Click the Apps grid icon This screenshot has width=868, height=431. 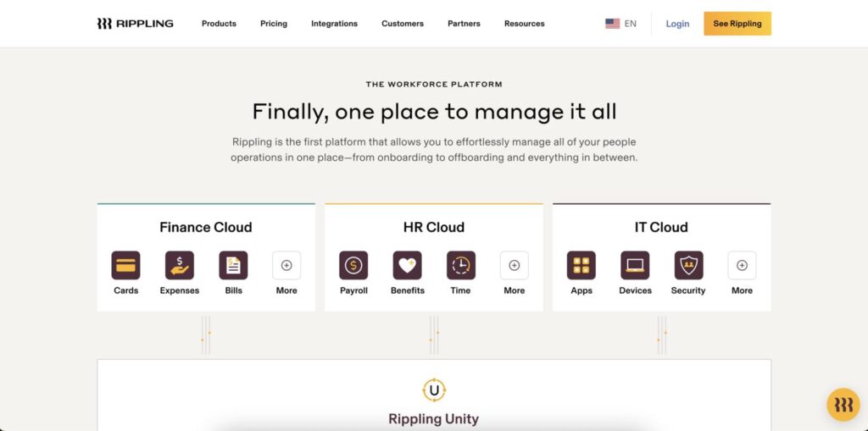tap(581, 265)
